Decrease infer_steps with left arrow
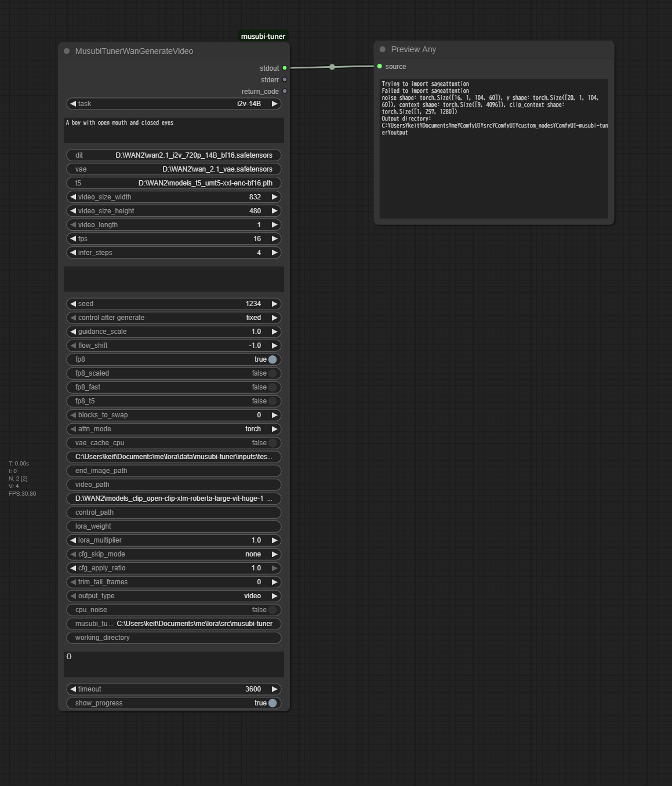The height and width of the screenshot is (786, 672). [73, 253]
